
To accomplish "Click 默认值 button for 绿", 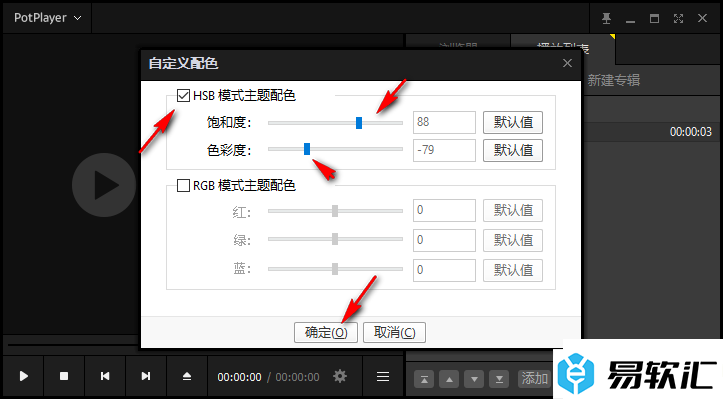I will point(513,240).
